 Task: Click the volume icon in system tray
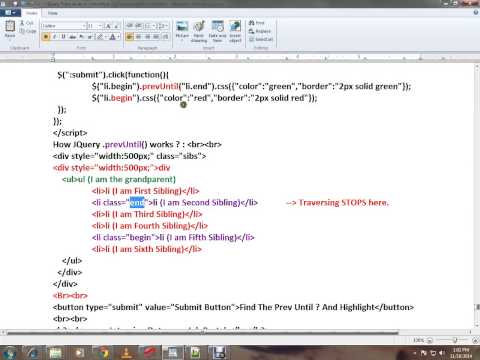pos(442,353)
